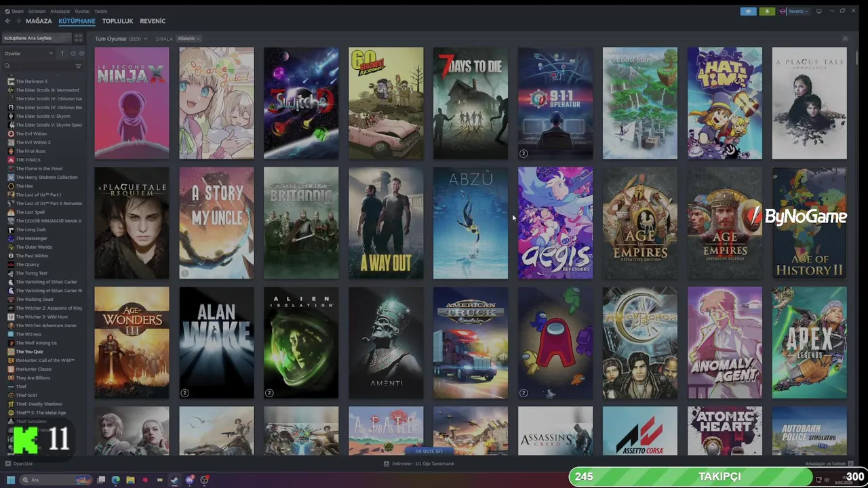Click the Kütüphane Ana Sayfası button
The image size is (868, 488).
37,38
